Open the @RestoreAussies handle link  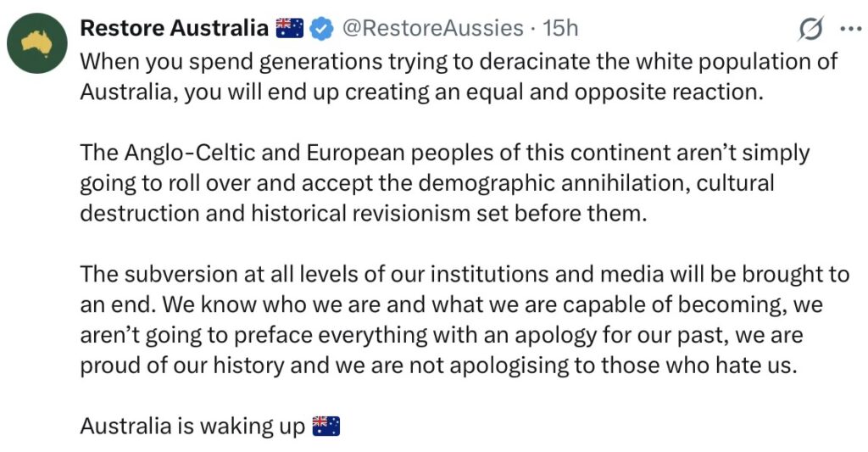(431, 28)
